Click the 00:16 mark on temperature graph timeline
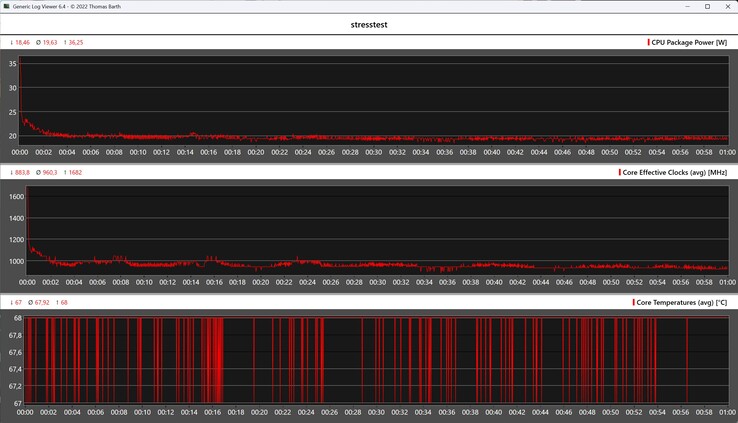Screen dimensions: 738x423 click(208, 412)
